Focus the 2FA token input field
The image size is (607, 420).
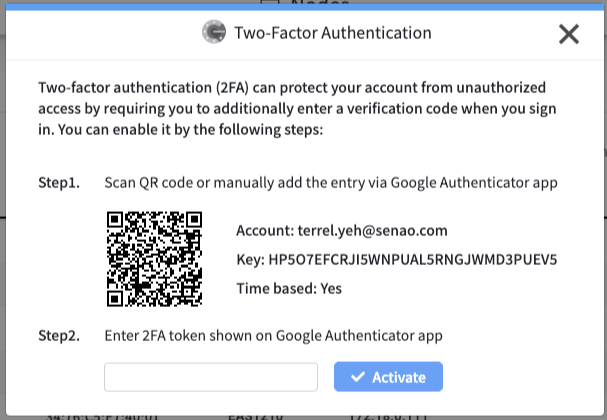click(211, 377)
